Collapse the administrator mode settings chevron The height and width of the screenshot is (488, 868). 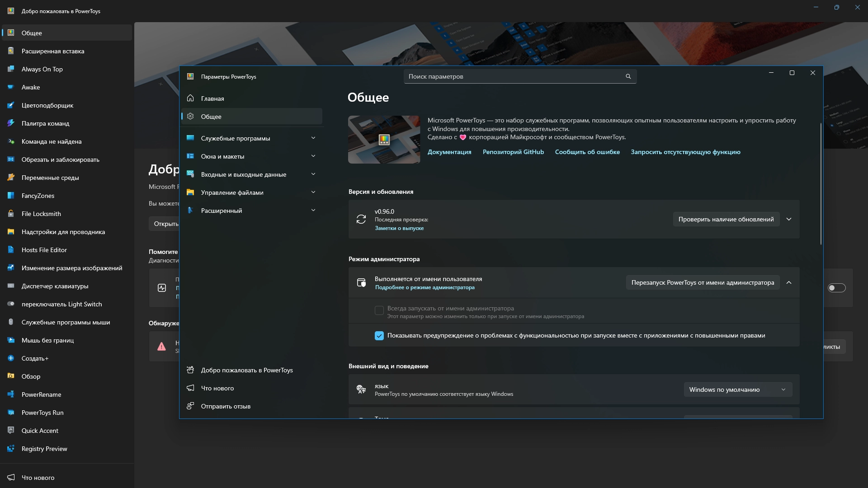[x=788, y=282]
